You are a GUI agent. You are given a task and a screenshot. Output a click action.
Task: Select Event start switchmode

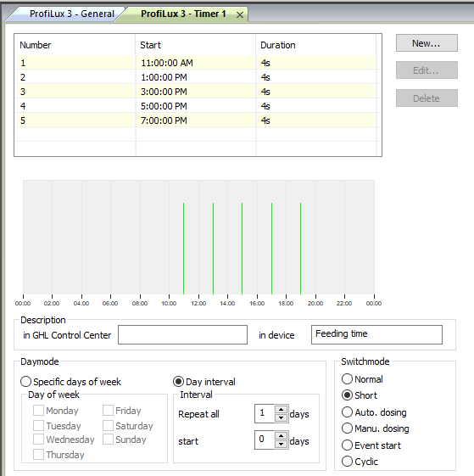[371, 445]
